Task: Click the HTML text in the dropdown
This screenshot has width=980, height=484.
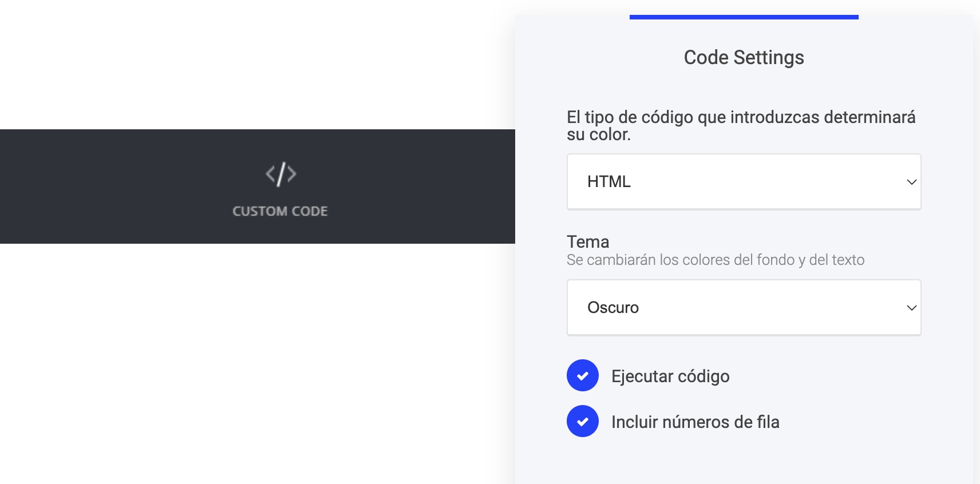Action: (608, 182)
